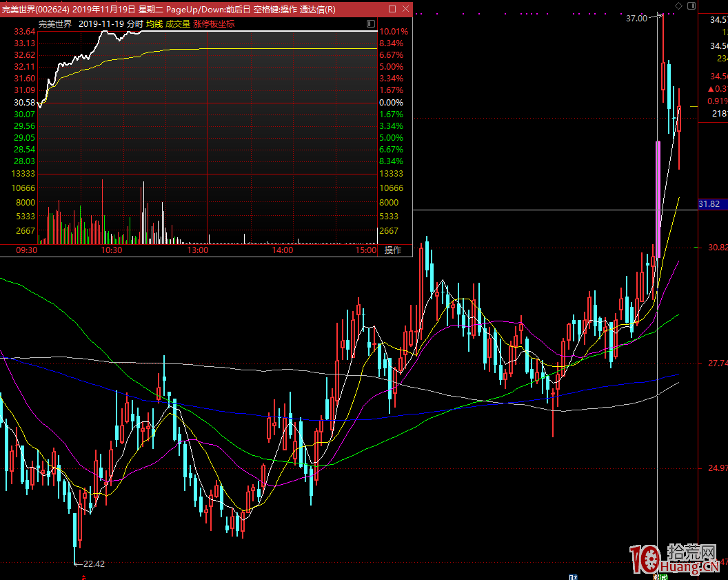Click the 完美世界(002624) popup title bar
The image size is (728, 580).
(172, 9)
